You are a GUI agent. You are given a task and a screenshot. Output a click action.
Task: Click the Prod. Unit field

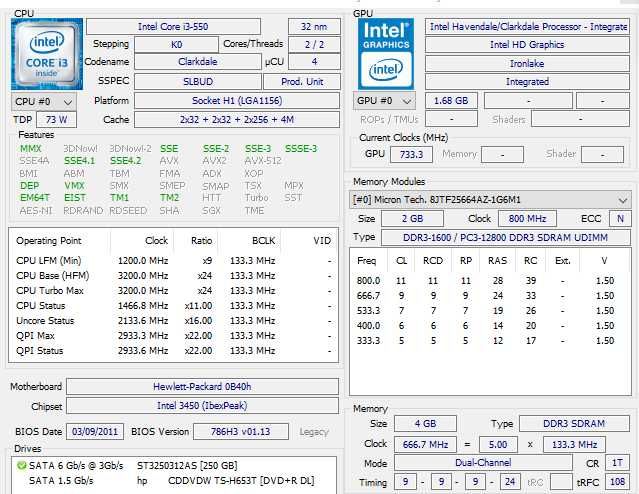coord(302,82)
